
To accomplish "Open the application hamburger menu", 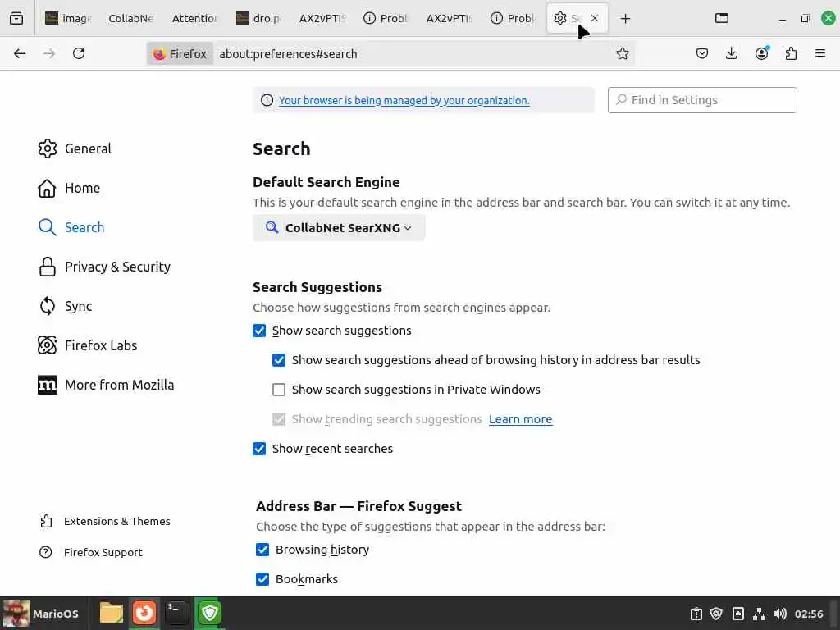I will (820, 53).
